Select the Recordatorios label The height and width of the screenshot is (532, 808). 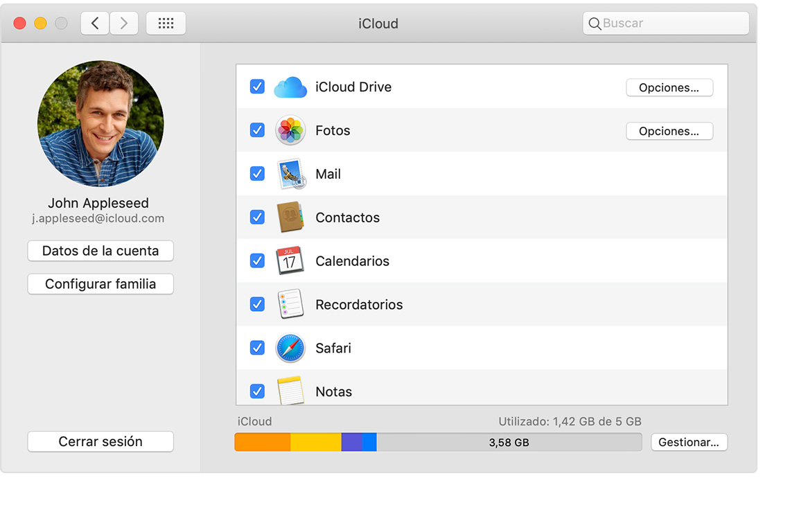[359, 304]
